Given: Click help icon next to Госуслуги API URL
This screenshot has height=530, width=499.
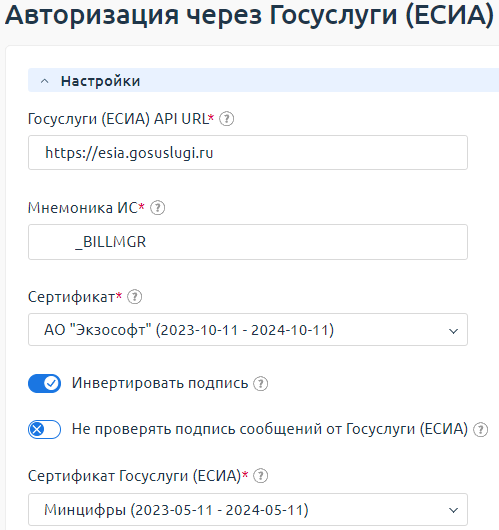Looking at the screenshot, I should [227, 119].
